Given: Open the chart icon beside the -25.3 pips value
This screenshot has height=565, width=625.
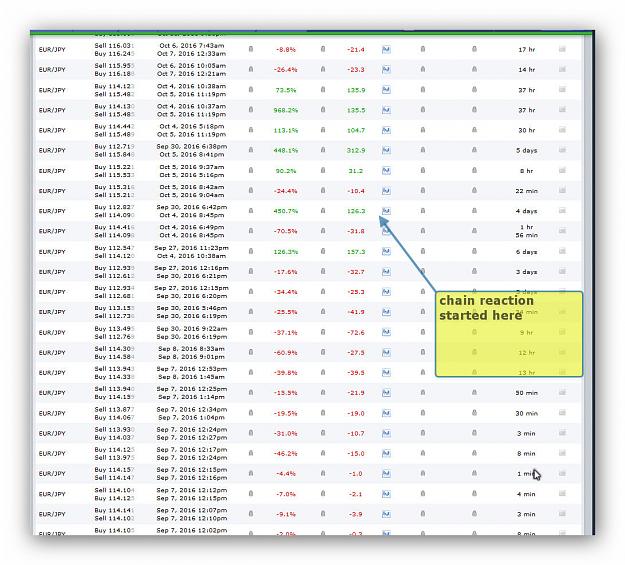Looking at the screenshot, I should click(x=386, y=292).
